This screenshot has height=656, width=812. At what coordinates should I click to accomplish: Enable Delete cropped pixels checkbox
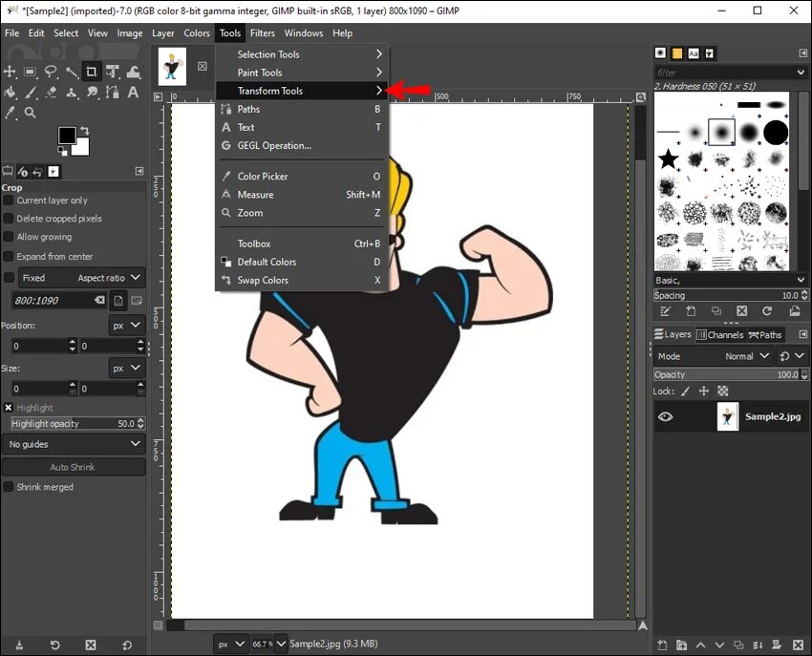coord(9,219)
